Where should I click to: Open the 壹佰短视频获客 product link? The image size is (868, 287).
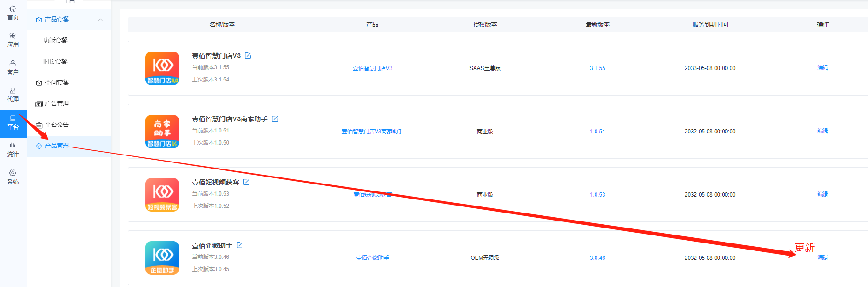pyautogui.click(x=372, y=195)
